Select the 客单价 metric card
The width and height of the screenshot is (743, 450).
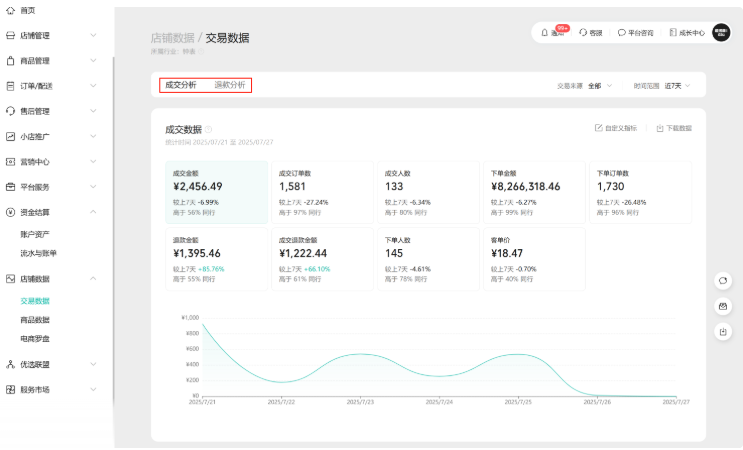[x=533, y=259]
